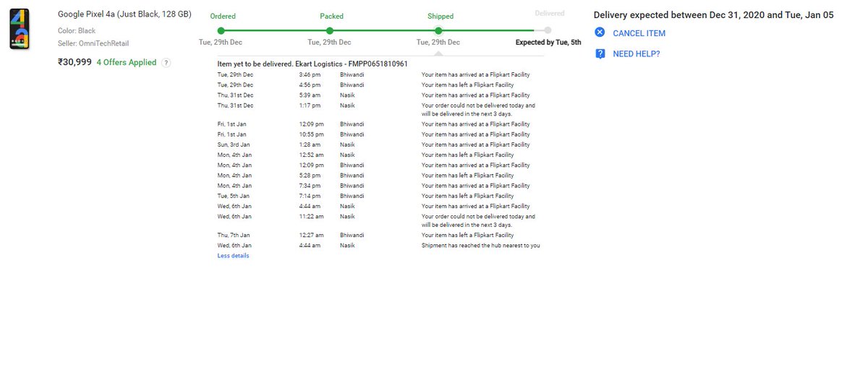The width and height of the screenshot is (868, 391).
Task: Click 'Thu, 7th Jan' tracking date
Action: point(234,236)
